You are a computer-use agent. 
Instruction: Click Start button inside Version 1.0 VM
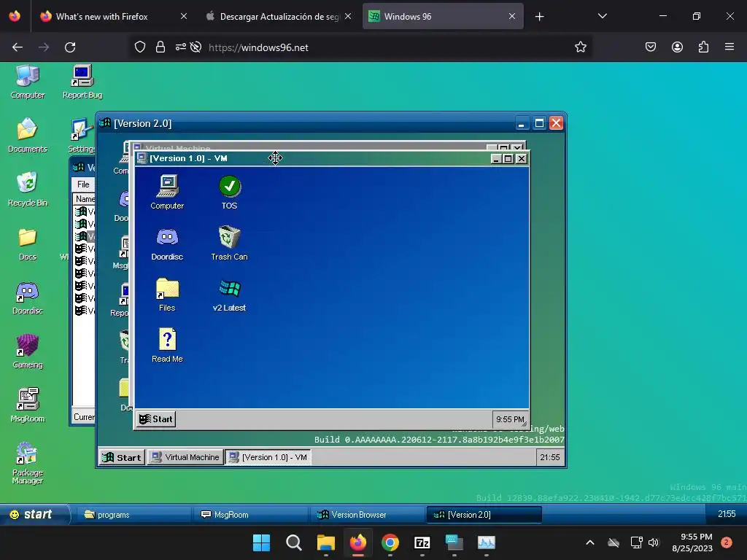pyautogui.click(x=156, y=419)
